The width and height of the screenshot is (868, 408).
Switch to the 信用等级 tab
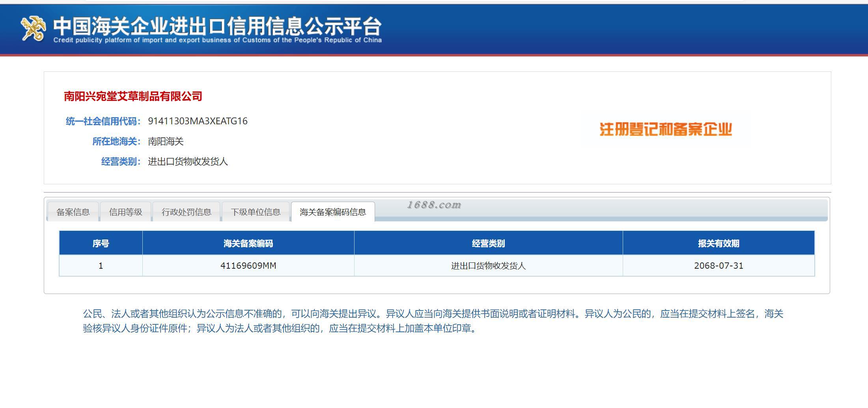coord(125,212)
